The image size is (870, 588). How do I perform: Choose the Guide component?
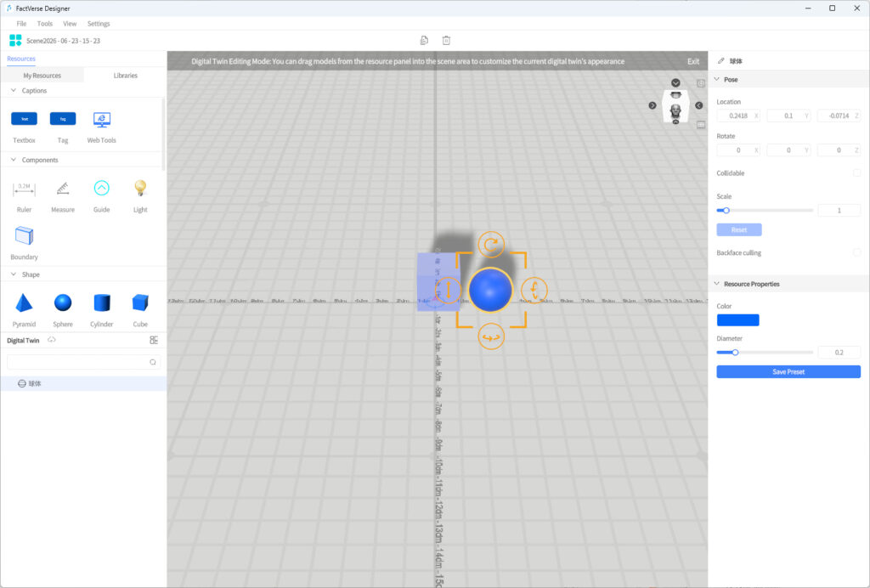pos(102,188)
